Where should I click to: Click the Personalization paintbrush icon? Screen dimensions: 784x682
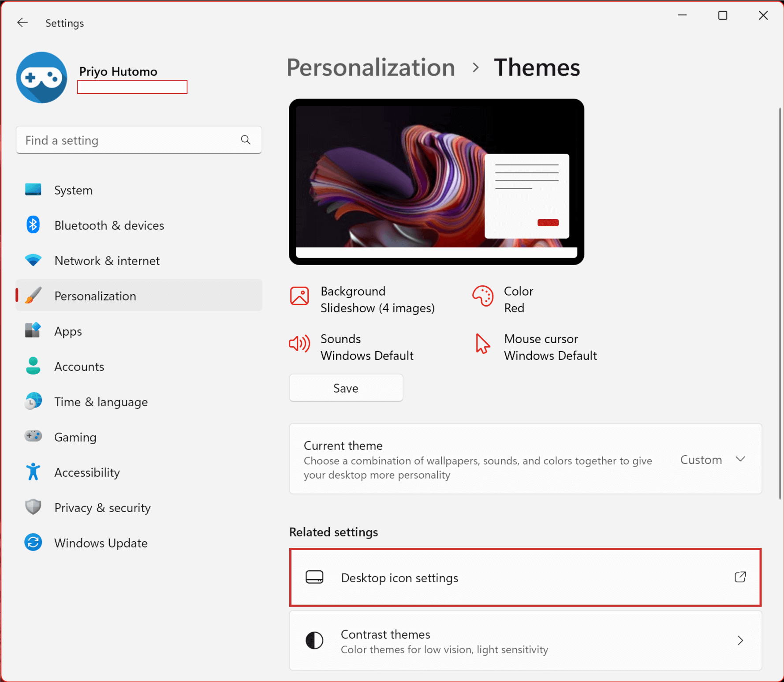33,296
